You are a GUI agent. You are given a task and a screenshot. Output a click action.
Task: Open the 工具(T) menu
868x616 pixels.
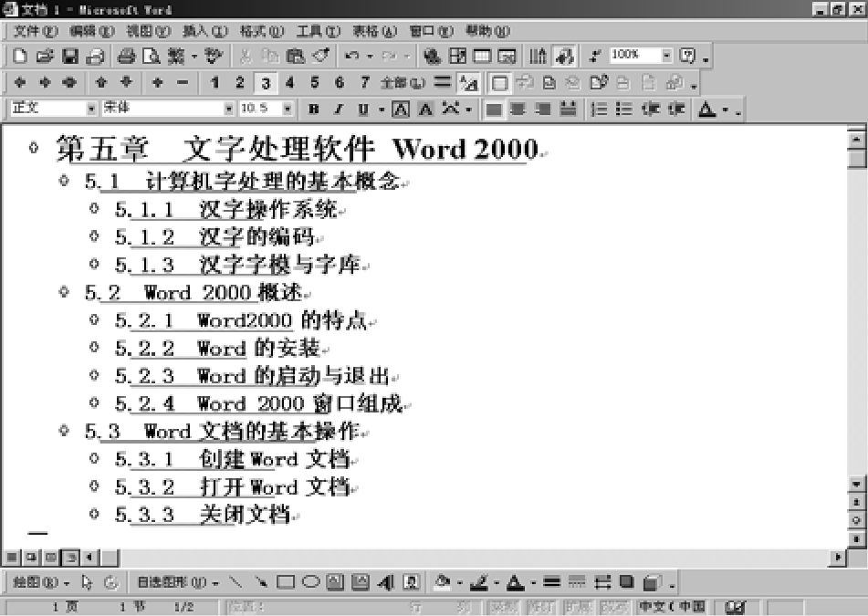(x=319, y=31)
